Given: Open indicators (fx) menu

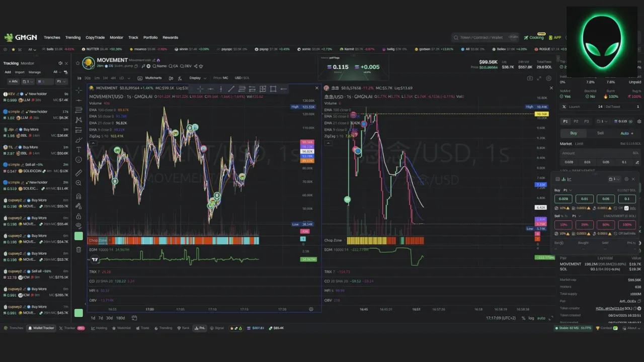Looking at the screenshot, I should [x=180, y=78].
